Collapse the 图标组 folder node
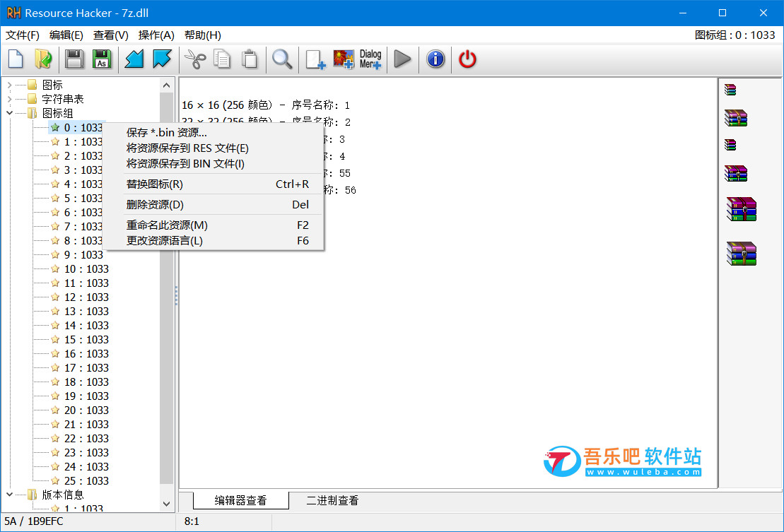 (9, 113)
